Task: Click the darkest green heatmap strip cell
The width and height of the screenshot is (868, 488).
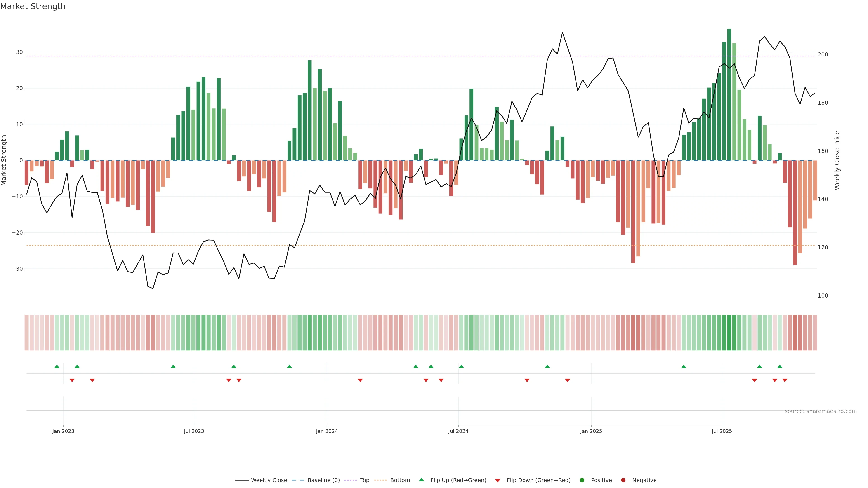Action: pos(729,333)
